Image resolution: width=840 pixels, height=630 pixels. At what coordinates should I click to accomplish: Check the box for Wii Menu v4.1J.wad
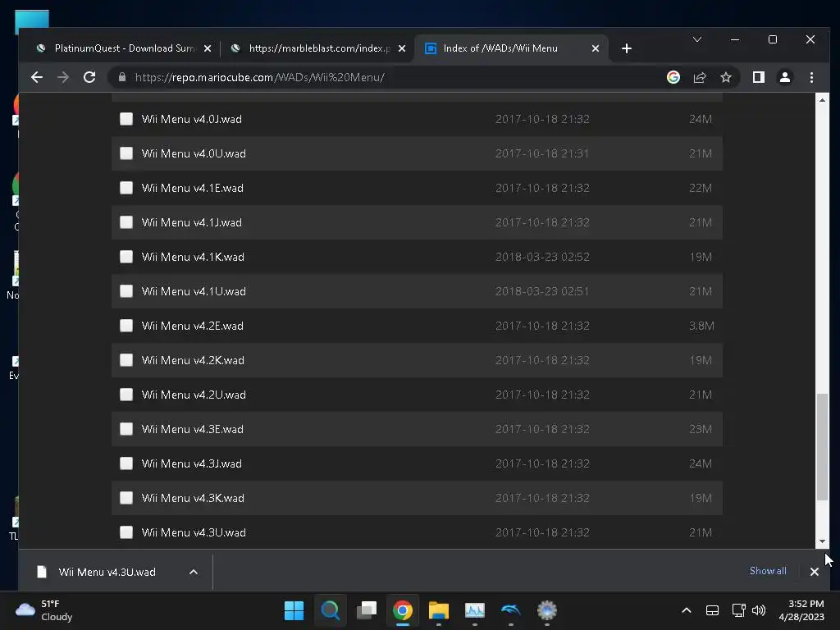point(126,222)
